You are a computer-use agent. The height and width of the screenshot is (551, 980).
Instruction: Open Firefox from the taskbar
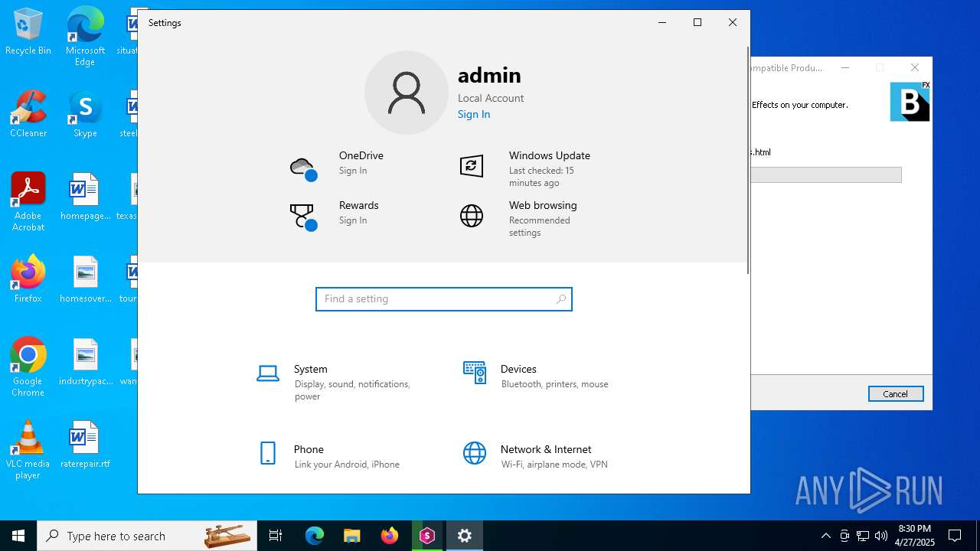pyautogui.click(x=390, y=536)
